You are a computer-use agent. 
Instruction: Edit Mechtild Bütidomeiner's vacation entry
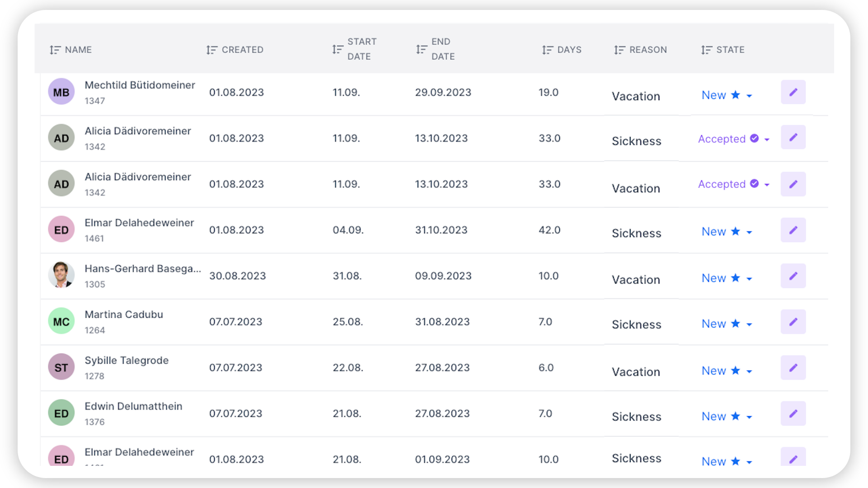tap(793, 92)
